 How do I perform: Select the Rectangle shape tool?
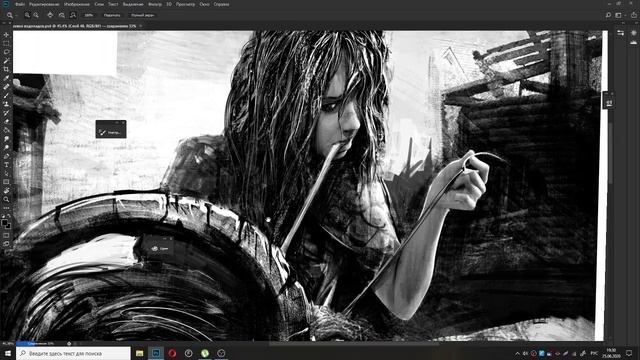6,182
